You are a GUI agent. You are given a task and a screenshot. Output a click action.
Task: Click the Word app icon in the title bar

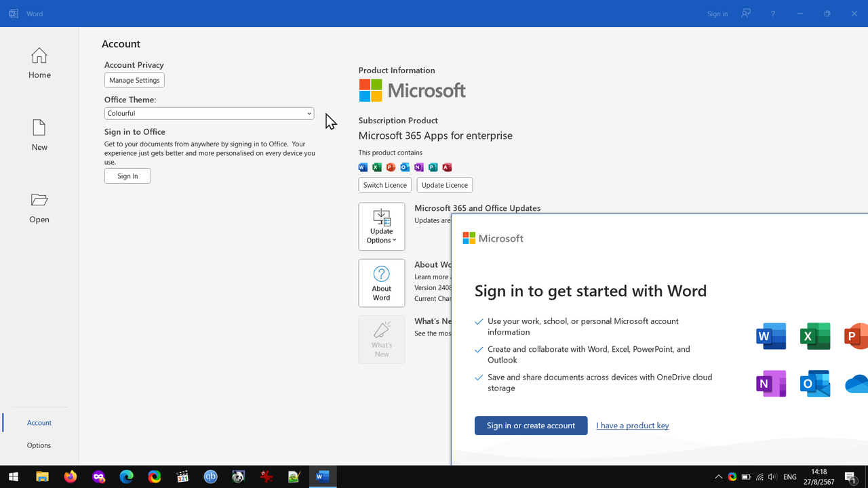coord(14,14)
